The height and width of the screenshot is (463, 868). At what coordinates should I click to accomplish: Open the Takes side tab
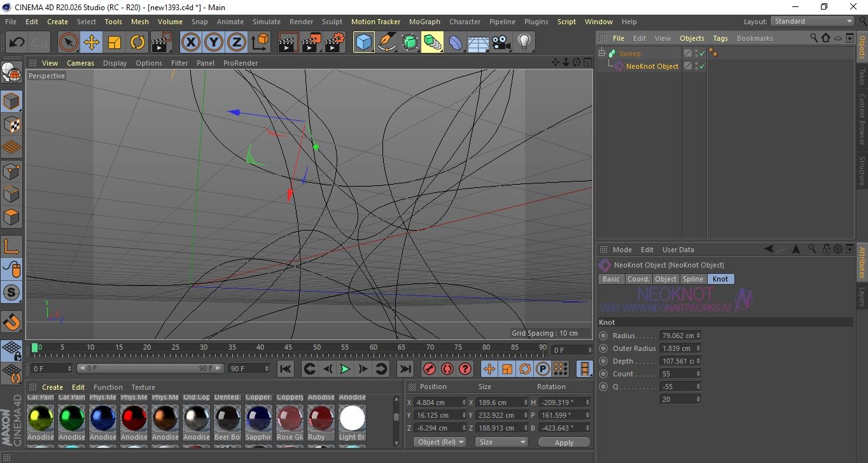[862, 76]
